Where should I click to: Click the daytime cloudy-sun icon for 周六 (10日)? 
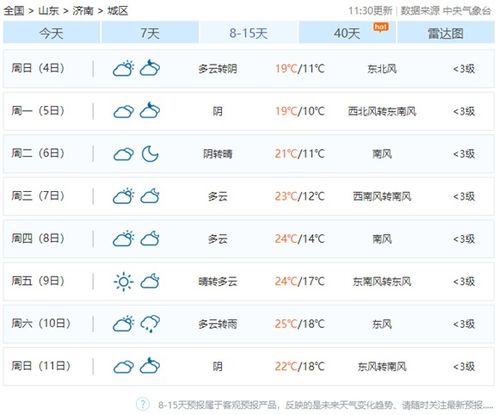coord(123,323)
